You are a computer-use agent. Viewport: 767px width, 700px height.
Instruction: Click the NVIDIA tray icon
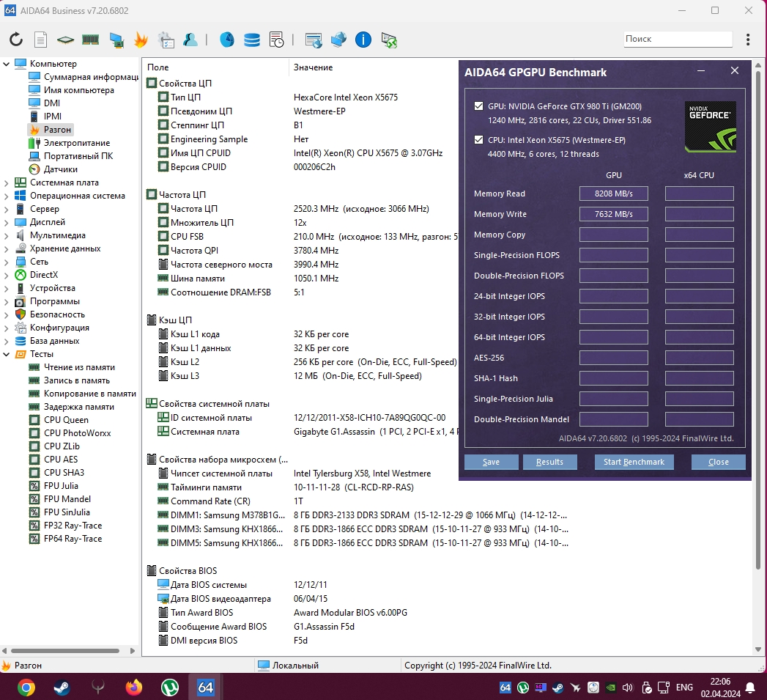pos(611,688)
